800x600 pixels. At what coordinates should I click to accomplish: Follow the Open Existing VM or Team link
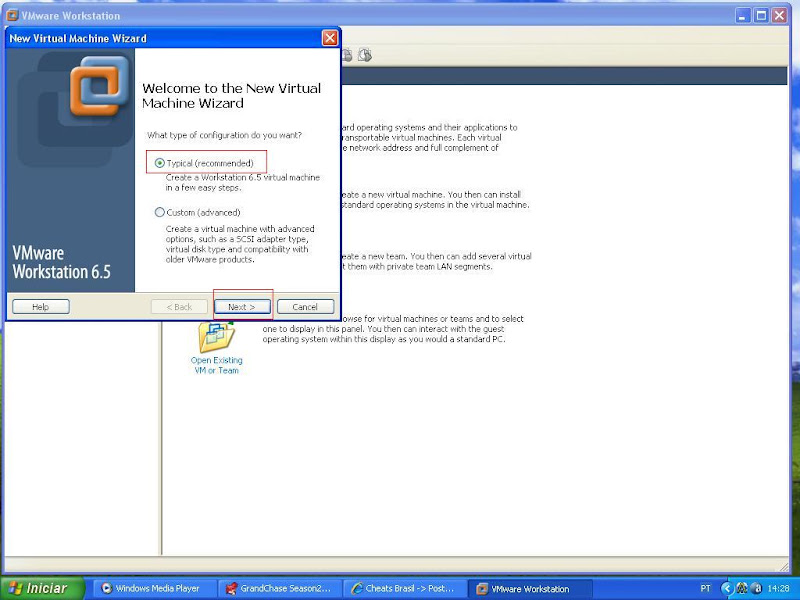pyautogui.click(x=216, y=365)
